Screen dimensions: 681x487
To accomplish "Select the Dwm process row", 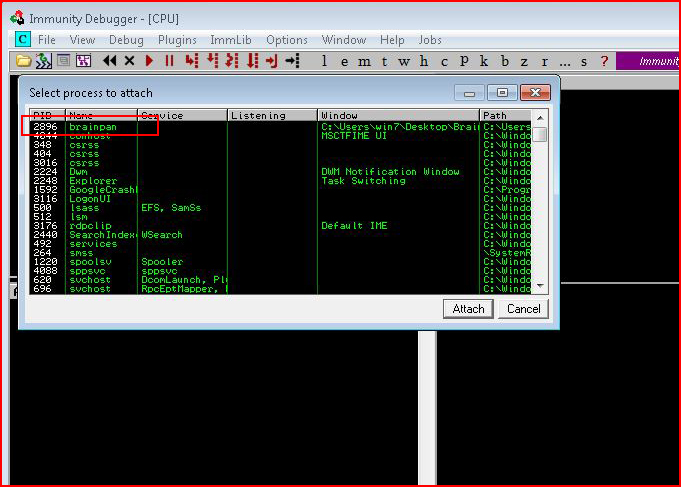I will pyautogui.click(x=280, y=172).
